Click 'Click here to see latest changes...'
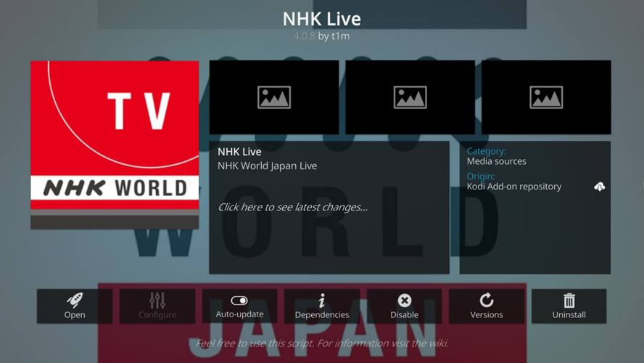This screenshot has height=363, width=644. (x=292, y=208)
